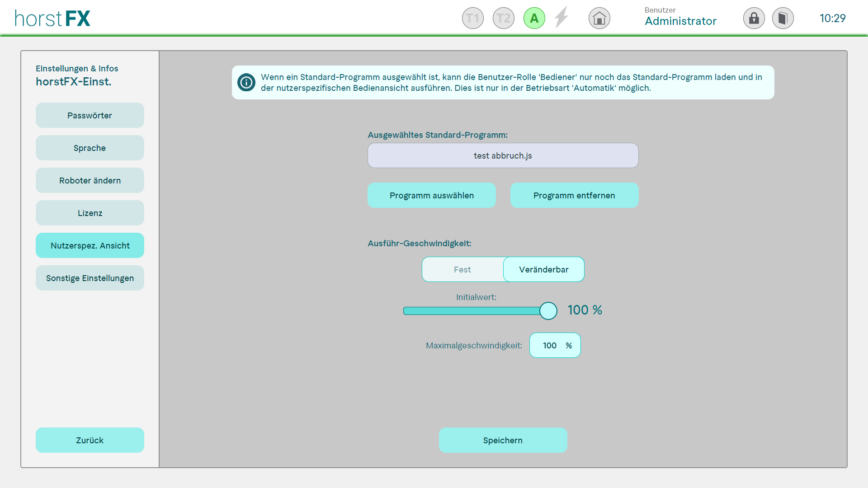
Task: Open Lizenz settings section
Action: pos(90,213)
